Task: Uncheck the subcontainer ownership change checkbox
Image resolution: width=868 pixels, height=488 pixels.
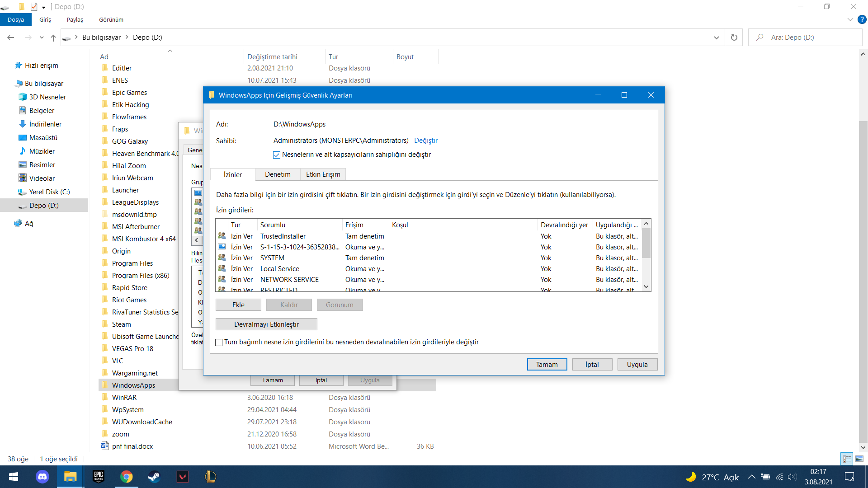Action: coord(277,155)
